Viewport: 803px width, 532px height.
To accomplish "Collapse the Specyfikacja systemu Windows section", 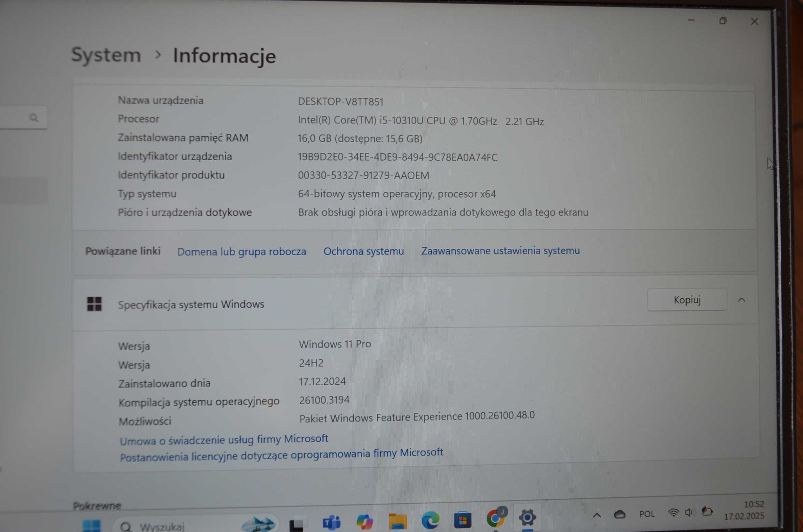I will click(742, 300).
